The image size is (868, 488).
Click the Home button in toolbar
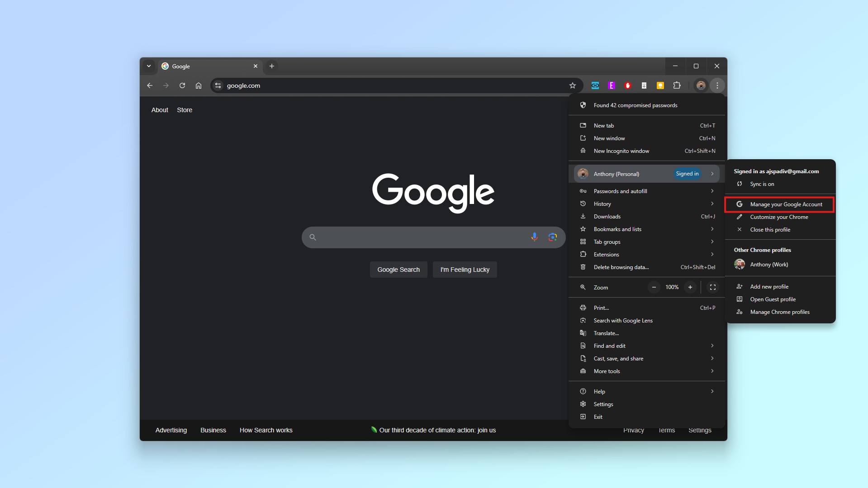(x=198, y=85)
